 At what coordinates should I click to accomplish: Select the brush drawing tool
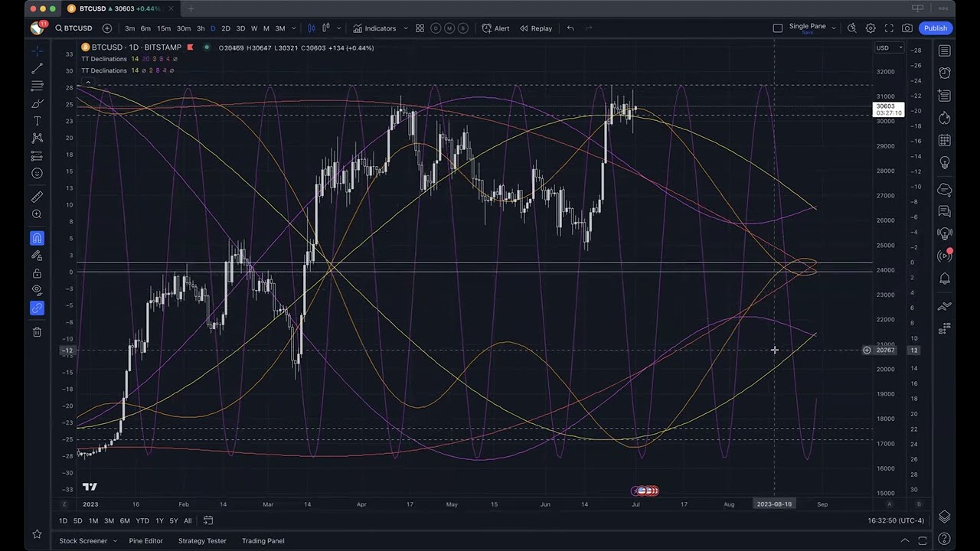pos(37,103)
